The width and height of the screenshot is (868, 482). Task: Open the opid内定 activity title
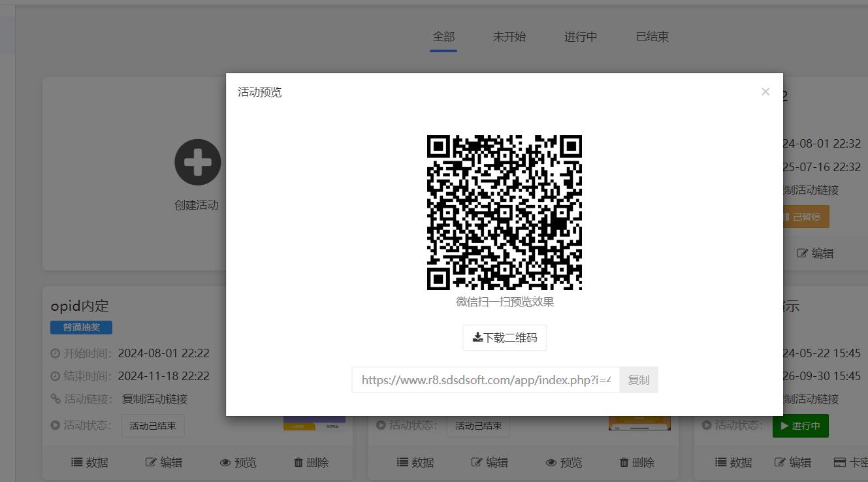[80, 306]
